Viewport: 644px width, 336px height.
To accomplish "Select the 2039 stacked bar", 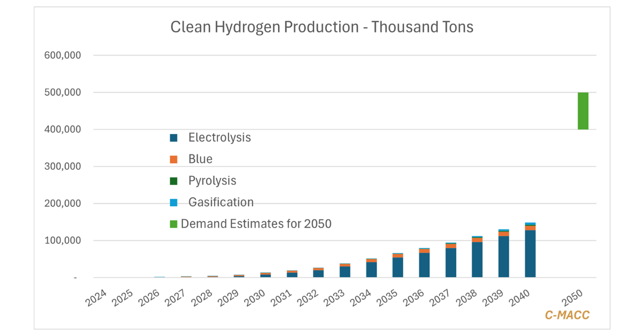I will click(503, 255).
